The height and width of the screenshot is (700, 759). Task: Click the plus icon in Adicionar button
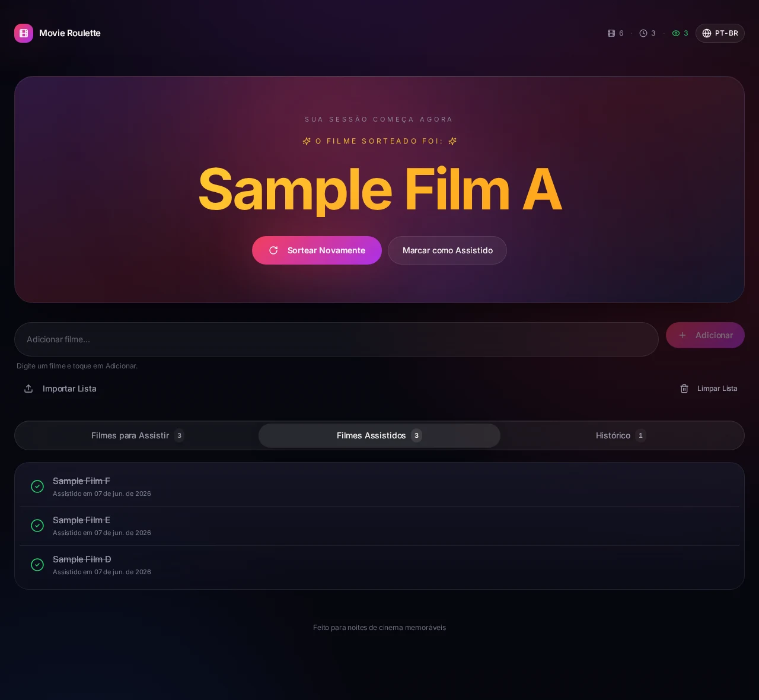(x=683, y=335)
